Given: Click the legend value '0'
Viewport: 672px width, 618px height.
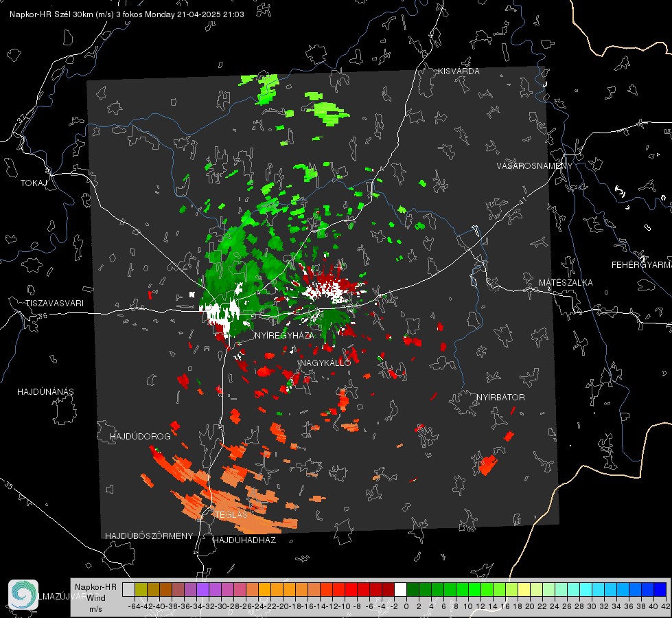Looking at the screenshot, I should click(406, 606).
